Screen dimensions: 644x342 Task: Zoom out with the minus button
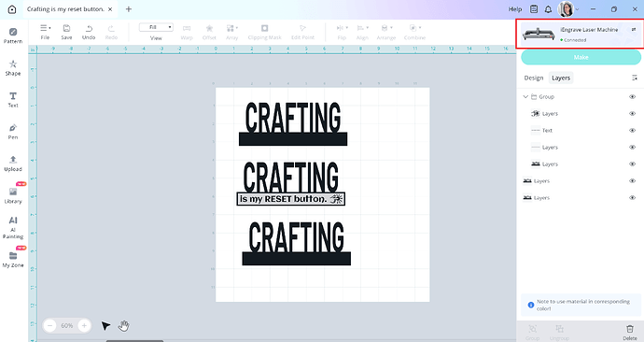pos(50,325)
